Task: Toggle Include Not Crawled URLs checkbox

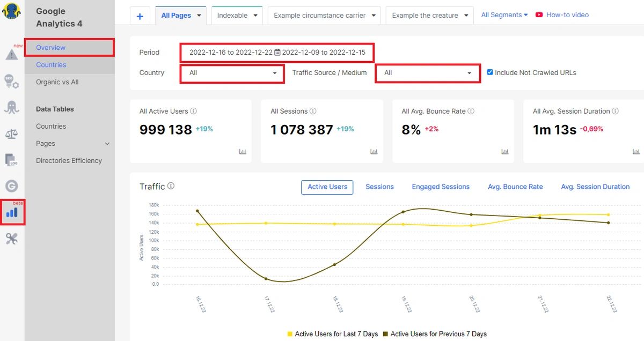Action: click(x=490, y=73)
